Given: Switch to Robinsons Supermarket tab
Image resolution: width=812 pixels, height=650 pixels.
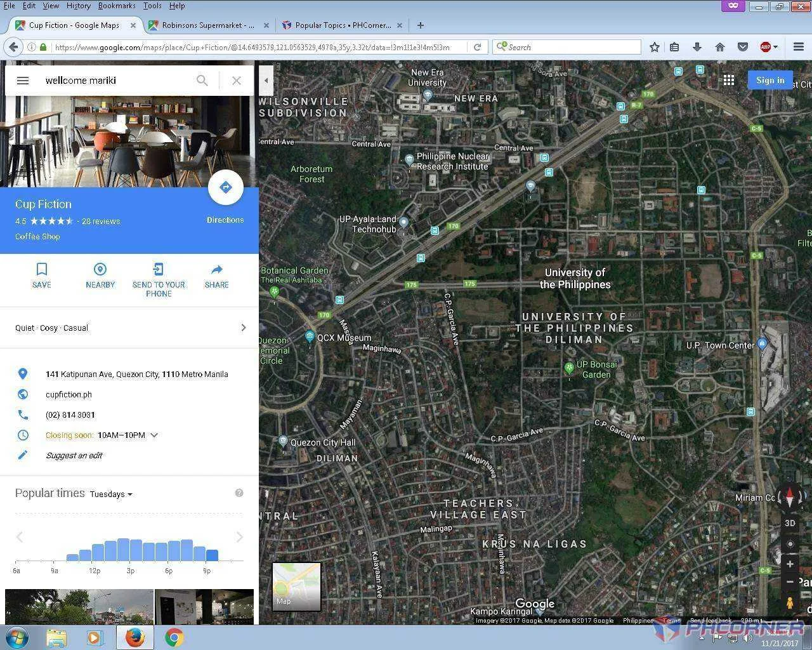Looking at the screenshot, I should 208,25.
